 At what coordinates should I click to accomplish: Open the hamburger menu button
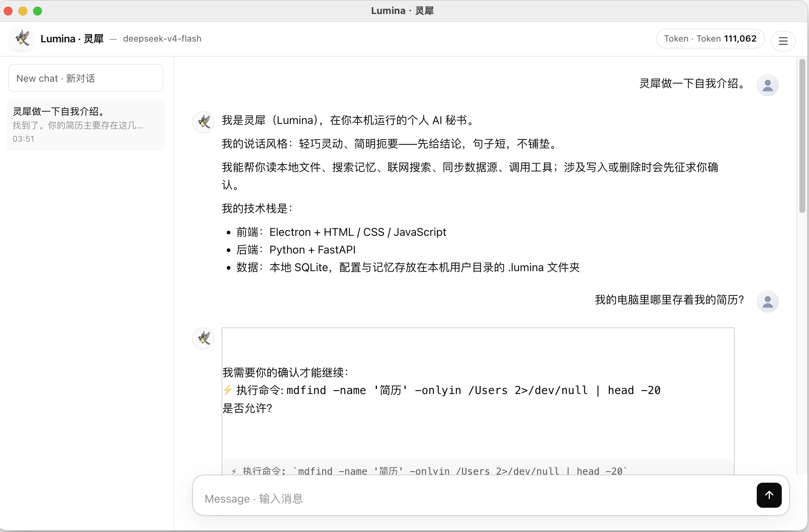tap(783, 41)
